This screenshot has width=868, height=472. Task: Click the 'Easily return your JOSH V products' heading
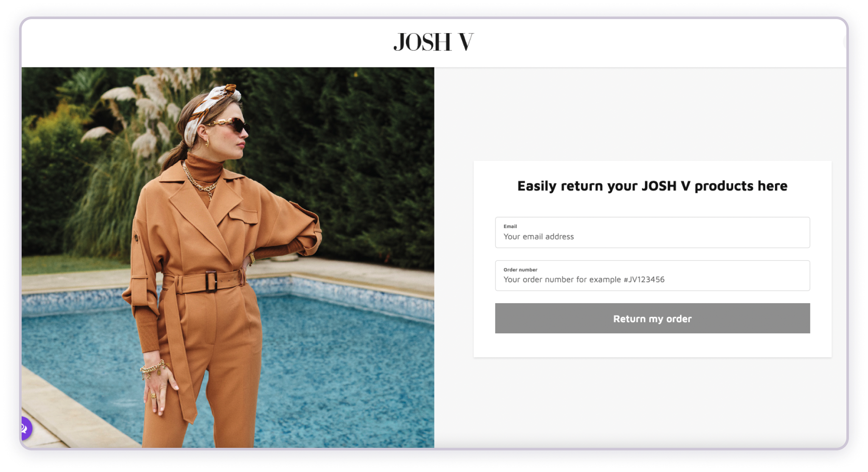click(x=652, y=186)
